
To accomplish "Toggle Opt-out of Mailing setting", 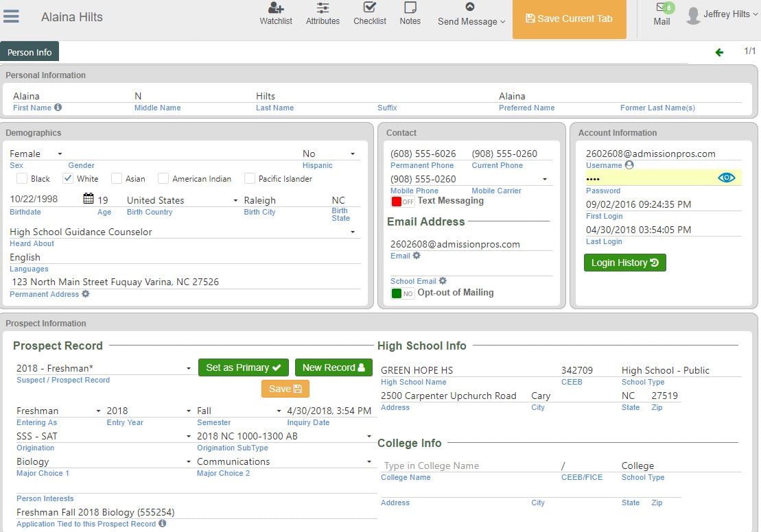I will (403, 292).
